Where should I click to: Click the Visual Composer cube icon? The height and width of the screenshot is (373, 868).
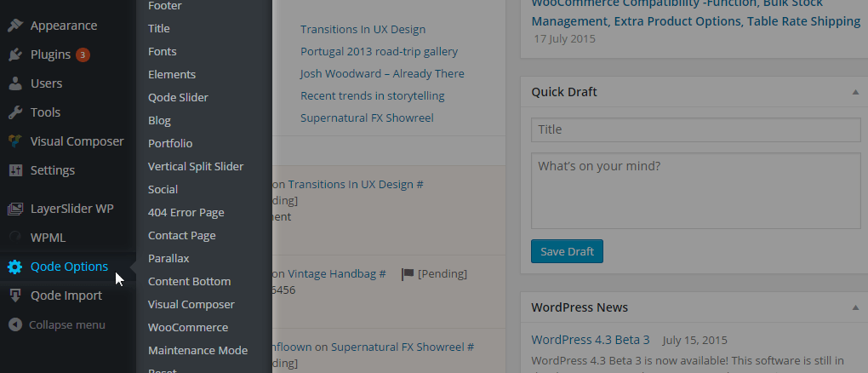(x=15, y=141)
